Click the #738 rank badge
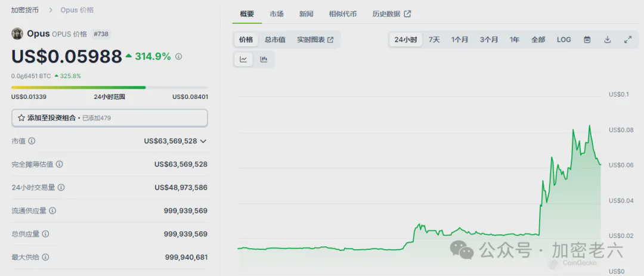Viewport: 644px width, 276px height. click(101, 34)
